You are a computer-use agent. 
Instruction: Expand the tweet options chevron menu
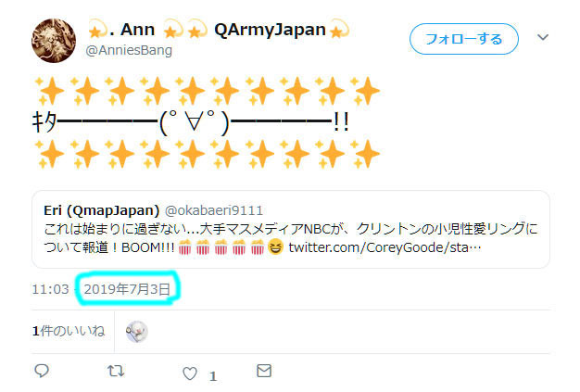pos(543,37)
